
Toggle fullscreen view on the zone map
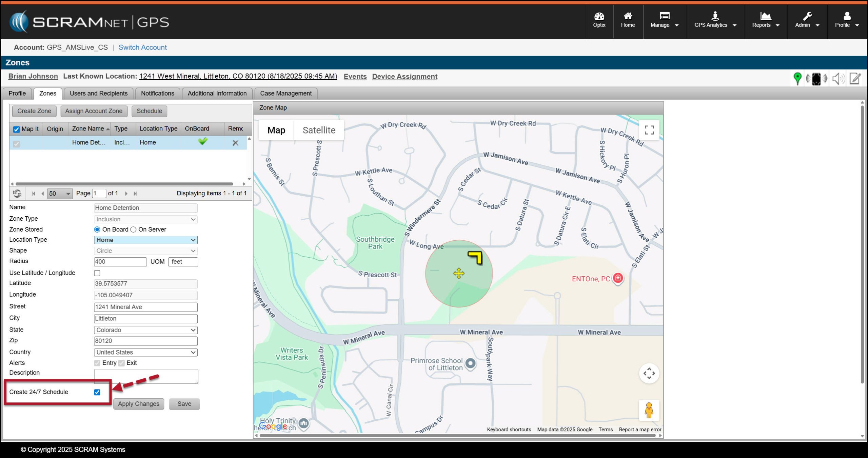[x=649, y=130]
